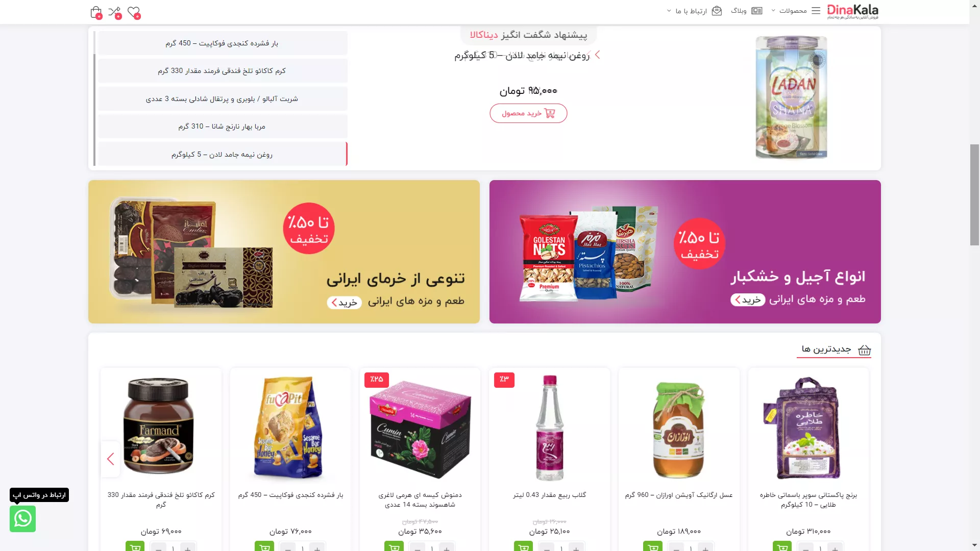
Task: Click the compare shuffle arrows icon
Action: 115,12
